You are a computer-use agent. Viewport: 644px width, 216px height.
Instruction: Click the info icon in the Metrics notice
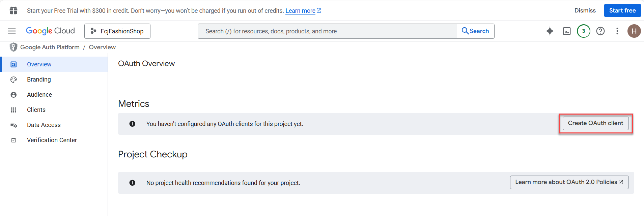[132, 124]
